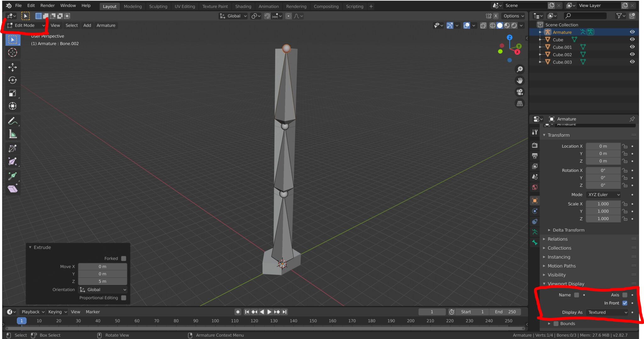
Task: Open World Properties via globe icon
Action: tap(535, 187)
